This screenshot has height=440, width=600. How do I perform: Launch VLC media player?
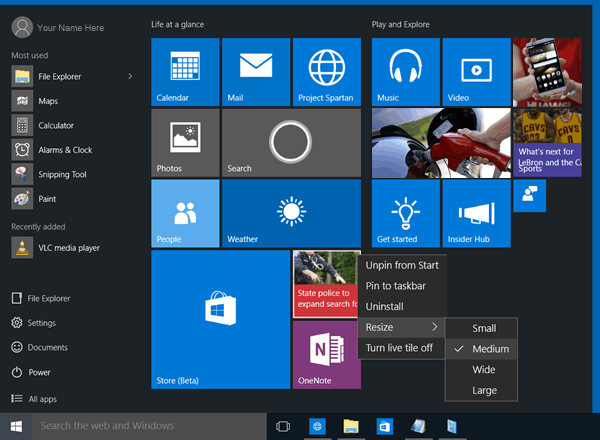(69, 248)
